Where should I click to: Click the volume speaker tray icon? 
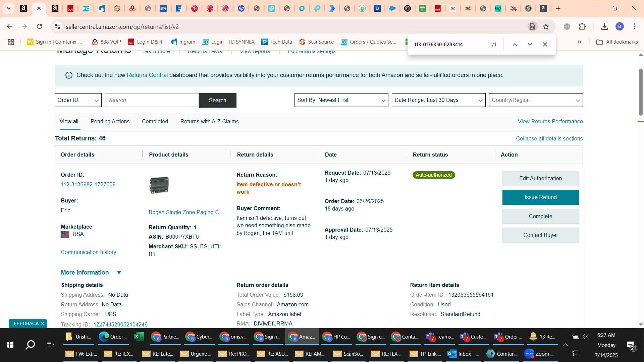[586, 337]
